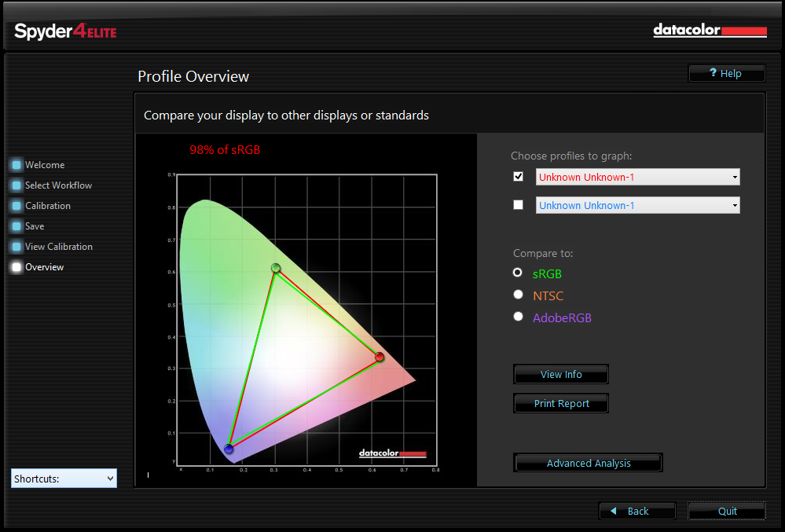Click the white Overview step indicator icon
This screenshot has height=532, width=785.
17,266
